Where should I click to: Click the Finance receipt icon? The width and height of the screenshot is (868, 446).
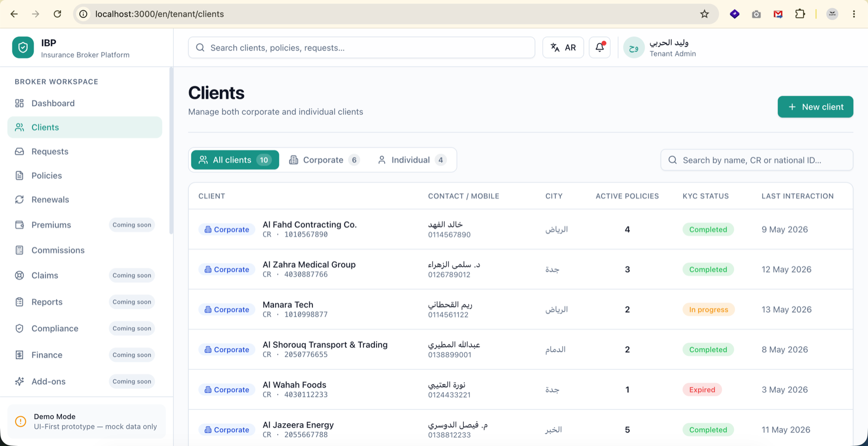coord(20,355)
